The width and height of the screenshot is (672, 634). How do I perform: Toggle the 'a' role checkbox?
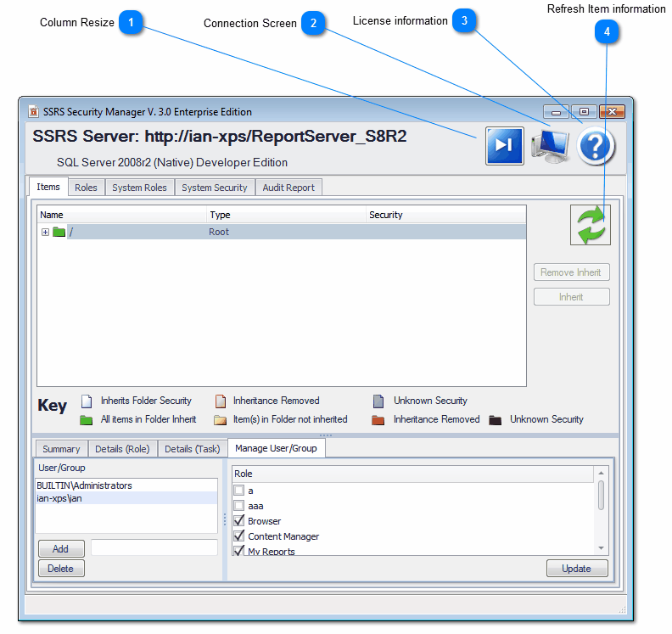pyautogui.click(x=239, y=490)
